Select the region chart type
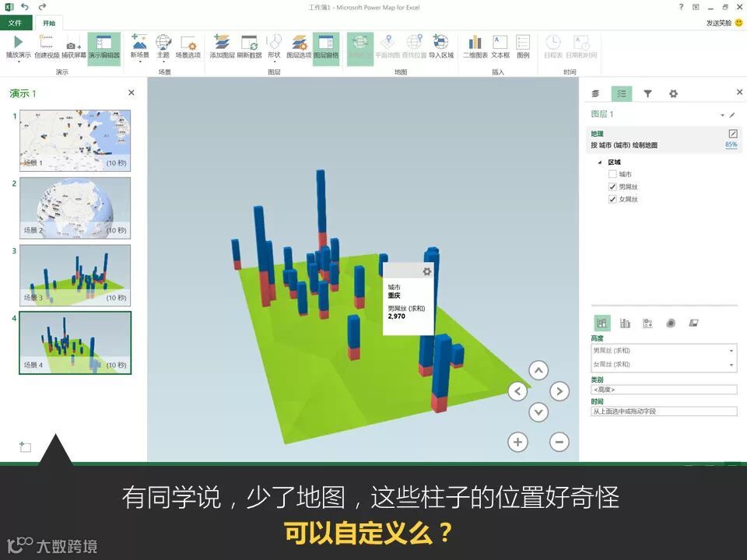Image resolution: width=747 pixels, height=560 pixels. click(693, 324)
